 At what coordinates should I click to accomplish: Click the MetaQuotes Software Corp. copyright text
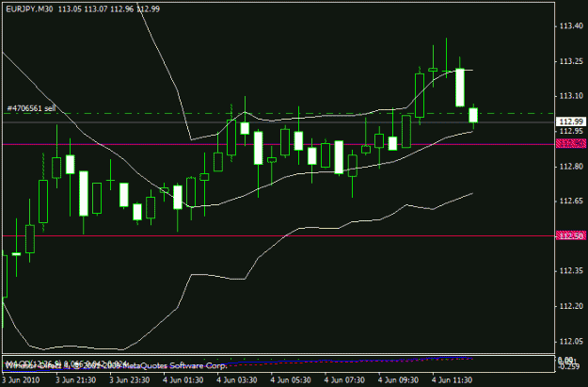116,365
